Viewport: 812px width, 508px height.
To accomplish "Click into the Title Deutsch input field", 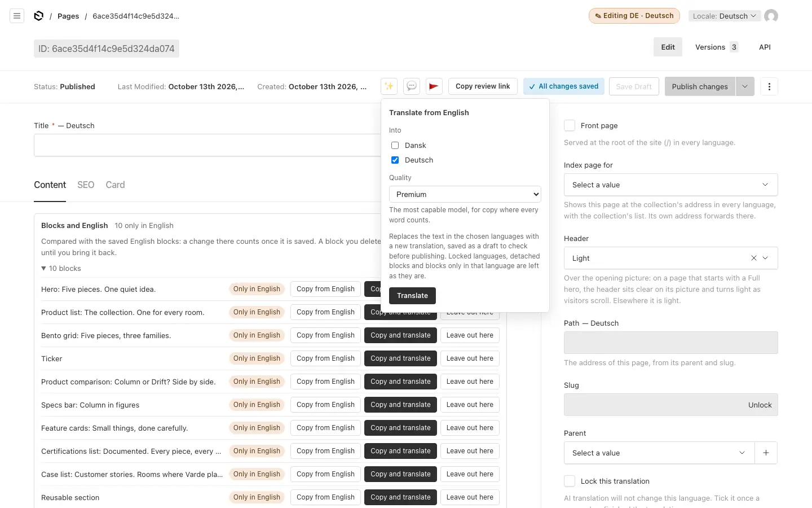I will coord(207,145).
